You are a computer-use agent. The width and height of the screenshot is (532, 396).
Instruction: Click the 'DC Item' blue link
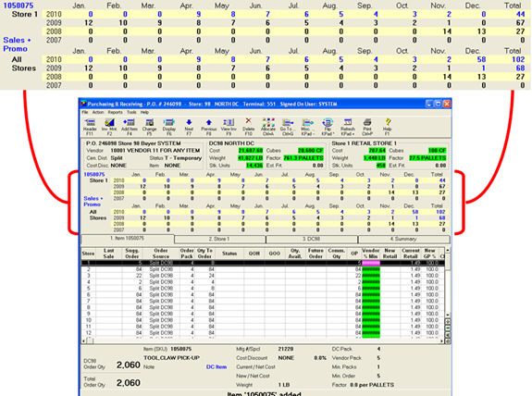point(217,366)
